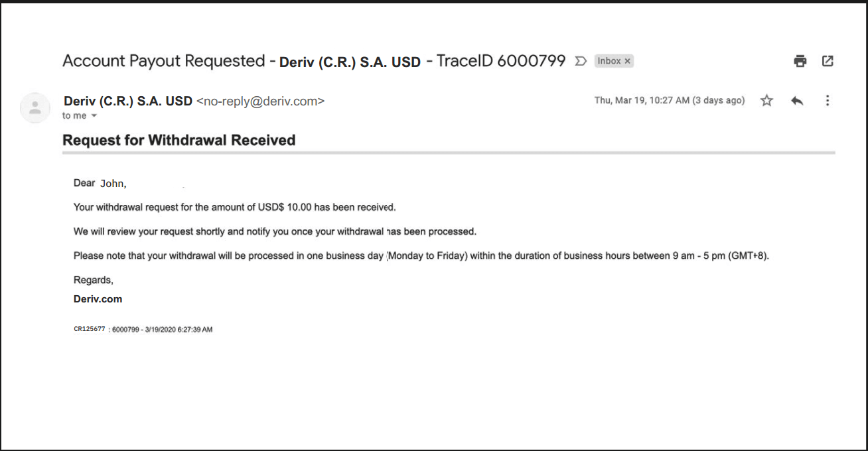Click the no-reply@deriv.com email address
The width and height of the screenshot is (868, 451).
click(x=260, y=101)
